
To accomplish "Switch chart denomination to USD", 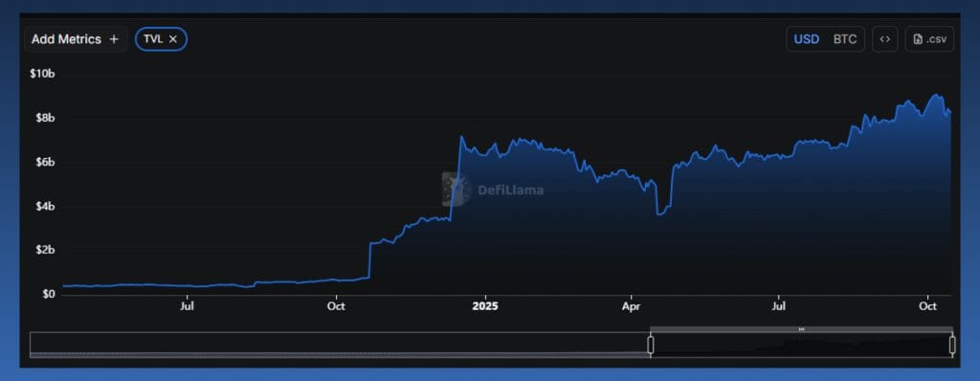I will pos(806,39).
